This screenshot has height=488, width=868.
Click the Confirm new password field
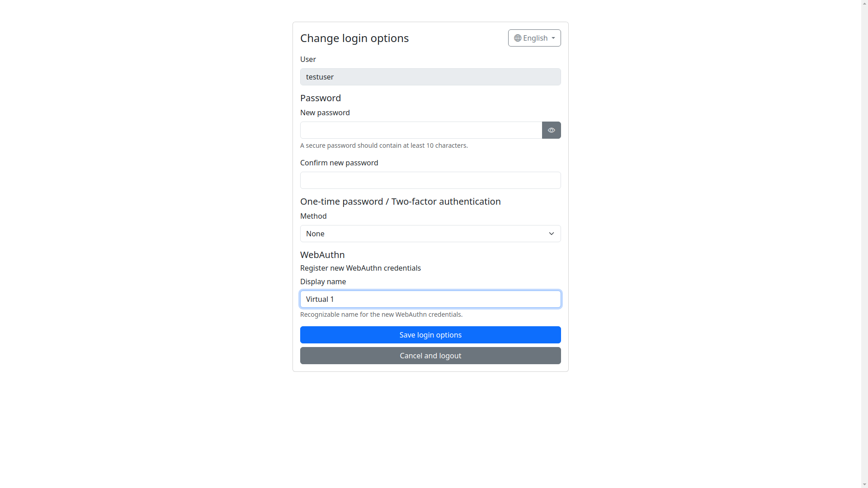[x=430, y=180]
